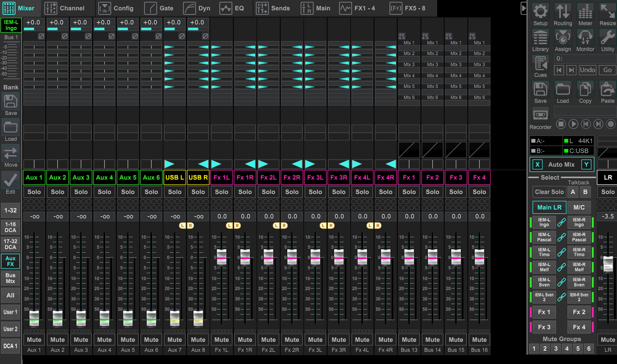Image resolution: width=617 pixels, height=364 pixels.
Task: Open the Setup gear icon
Action: [540, 12]
